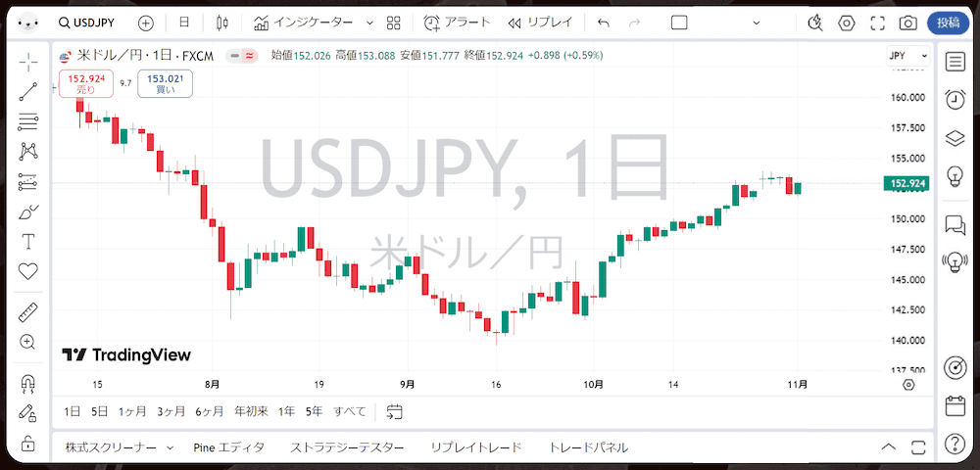Open the JPY currency dropdown
This screenshot has height=470, width=980.
[x=907, y=56]
